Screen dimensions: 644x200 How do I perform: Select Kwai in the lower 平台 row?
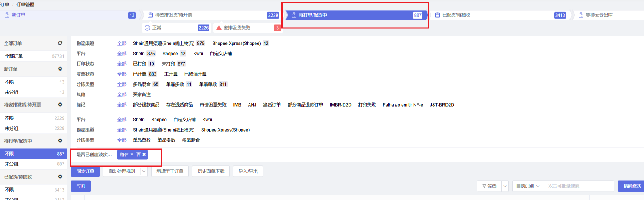[207, 120]
